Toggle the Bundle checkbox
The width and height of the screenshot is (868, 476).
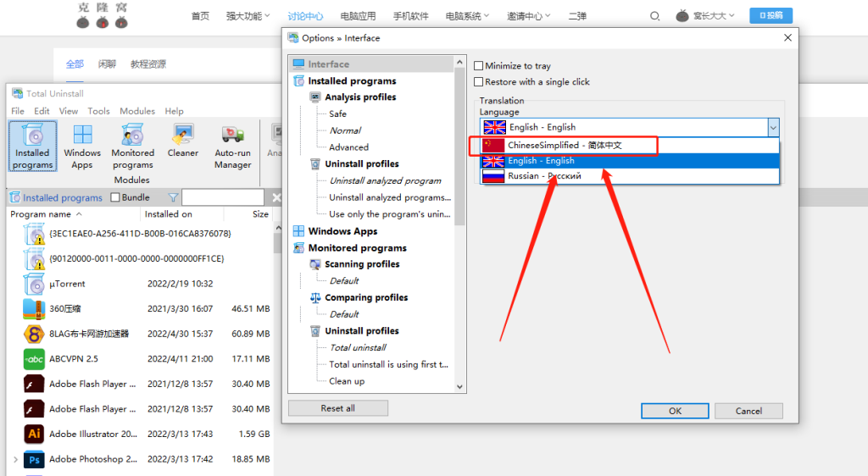(x=115, y=197)
